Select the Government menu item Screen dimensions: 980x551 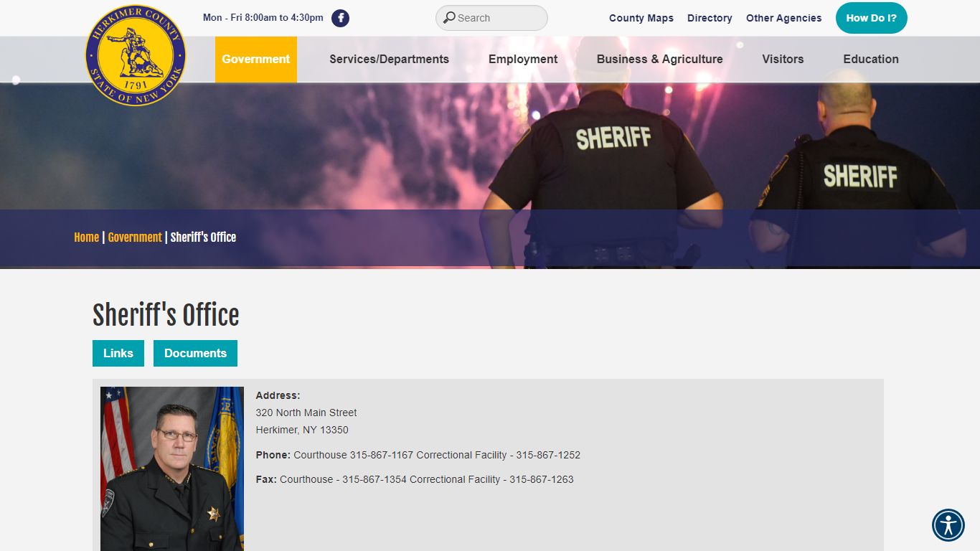[255, 60]
